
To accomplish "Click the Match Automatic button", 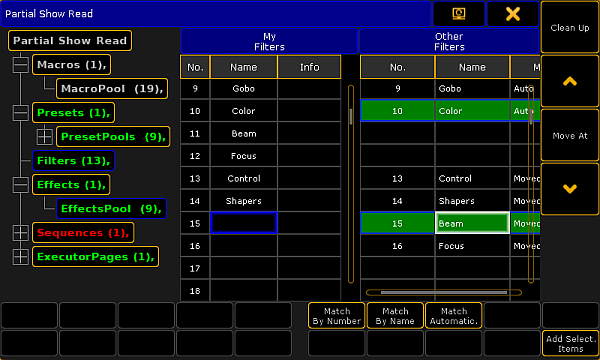I will point(453,316).
